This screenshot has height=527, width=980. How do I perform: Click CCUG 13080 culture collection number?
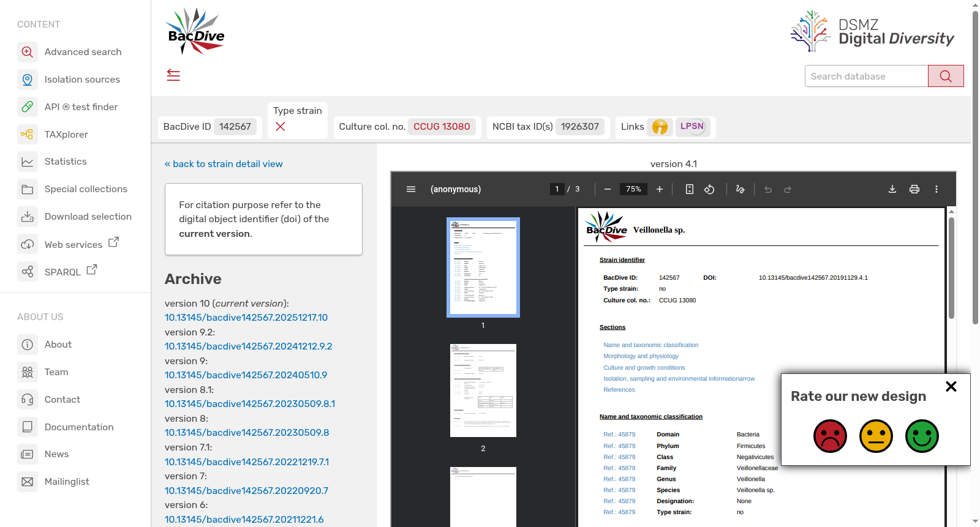[442, 127]
